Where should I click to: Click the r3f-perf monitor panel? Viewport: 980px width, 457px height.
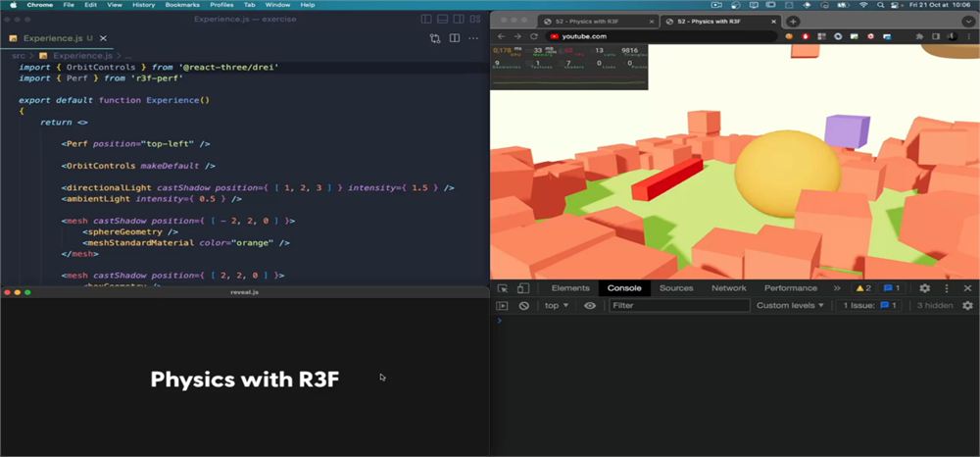coord(569,67)
